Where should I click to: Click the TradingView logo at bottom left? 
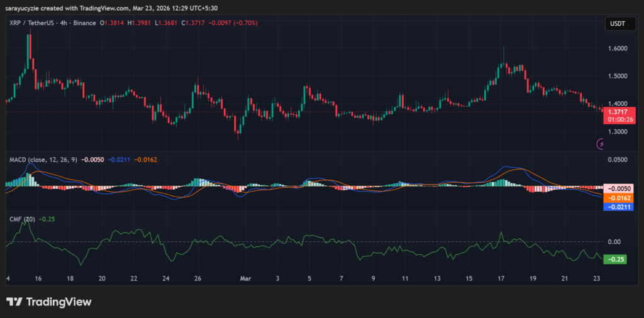[x=49, y=302]
